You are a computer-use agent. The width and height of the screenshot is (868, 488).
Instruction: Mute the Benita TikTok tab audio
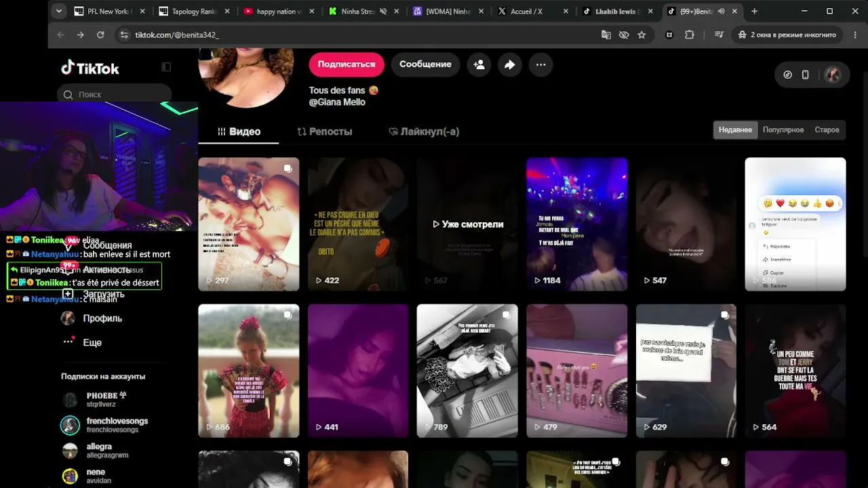click(722, 12)
